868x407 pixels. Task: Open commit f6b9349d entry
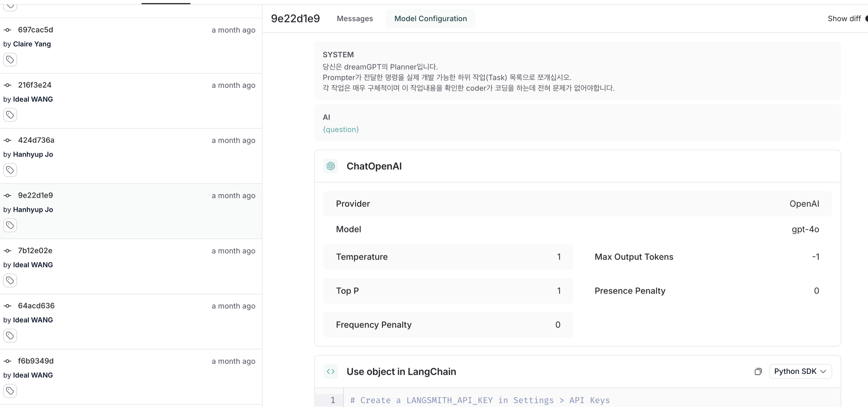click(x=36, y=361)
